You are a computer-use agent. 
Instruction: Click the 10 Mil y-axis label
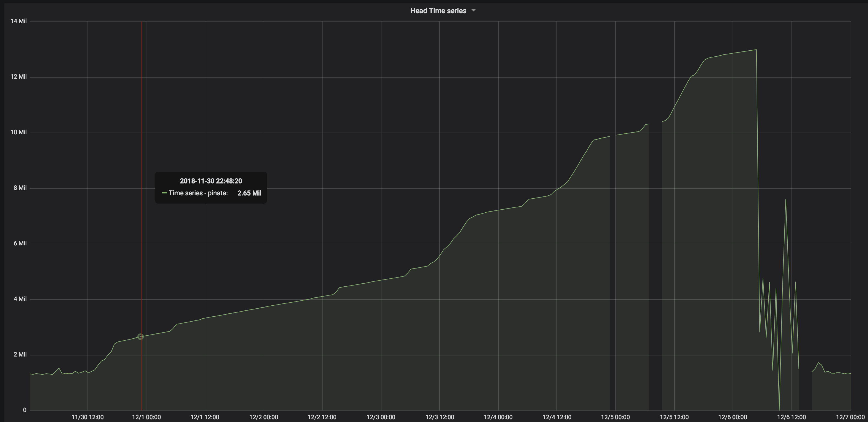pyautogui.click(x=18, y=132)
